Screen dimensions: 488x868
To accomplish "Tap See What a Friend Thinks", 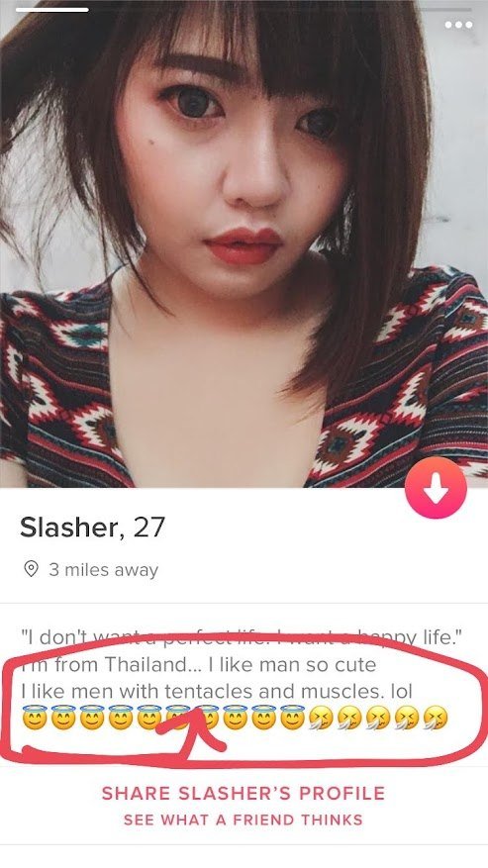I will click(244, 820).
